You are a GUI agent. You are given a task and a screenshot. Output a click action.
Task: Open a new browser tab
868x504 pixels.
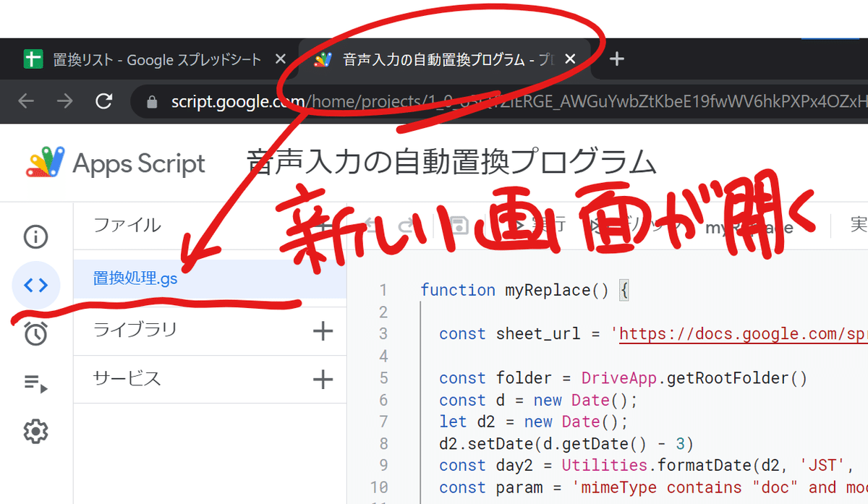coord(616,60)
